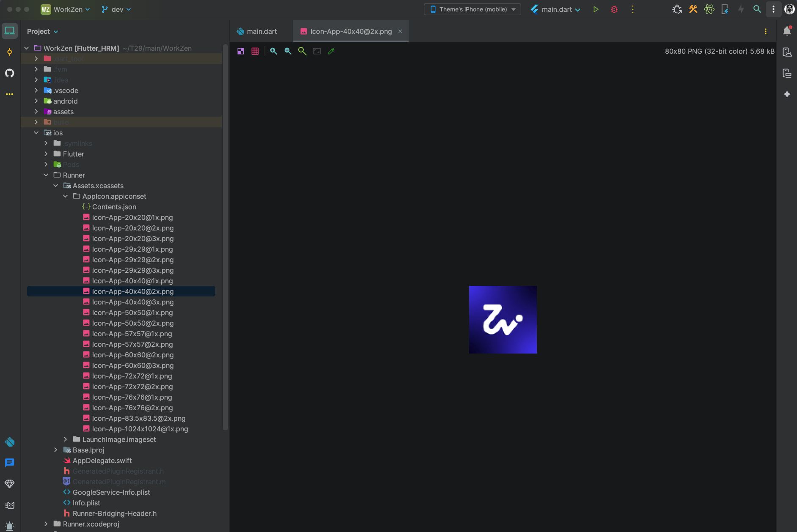Open the WorkZen project dropdown
Viewport: 797px width, 532px height.
66,9
